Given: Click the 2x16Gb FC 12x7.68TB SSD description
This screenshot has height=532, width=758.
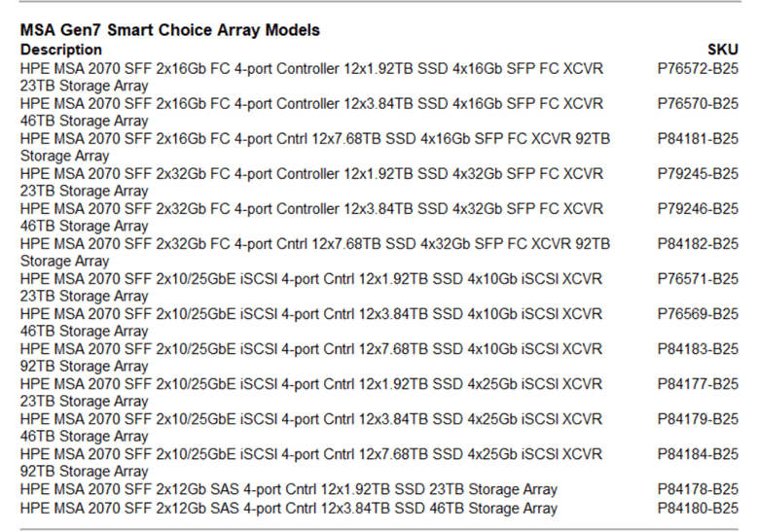Looking at the screenshot, I should [x=315, y=148].
